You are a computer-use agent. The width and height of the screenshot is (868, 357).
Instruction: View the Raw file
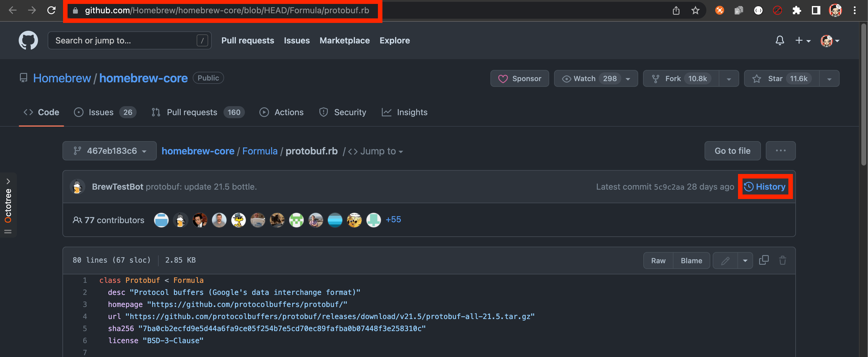(658, 260)
